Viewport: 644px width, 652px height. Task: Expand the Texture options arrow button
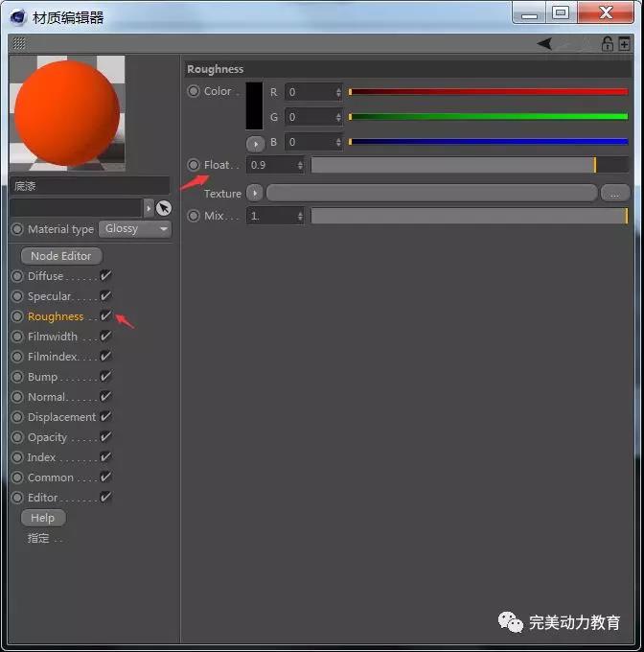coord(255,193)
